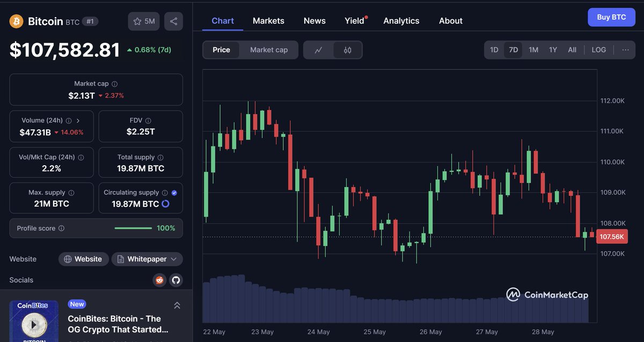This screenshot has width=644, height=342.
Task: Open the About tab
Action: (450, 21)
